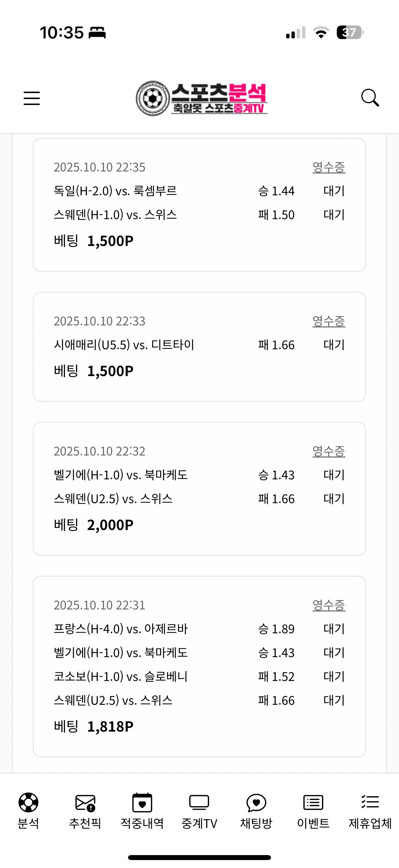Open the 추천픽 envelope icon
Screen dimensions: 399x868
pyautogui.click(x=85, y=803)
